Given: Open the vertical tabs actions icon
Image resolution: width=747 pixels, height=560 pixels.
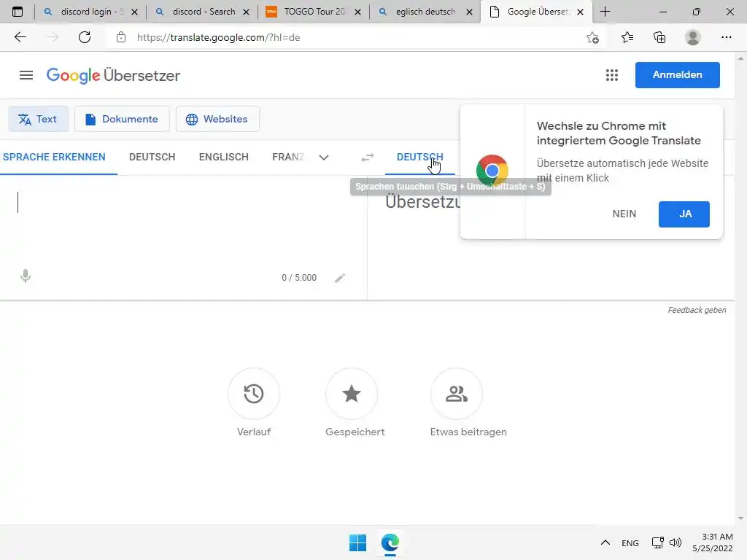Looking at the screenshot, I should click(x=18, y=12).
